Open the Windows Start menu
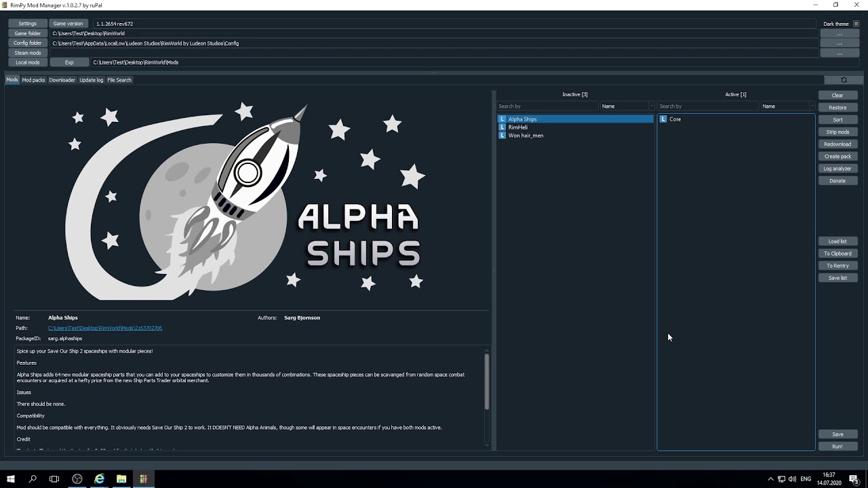868x488 pixels. [11, 479]
